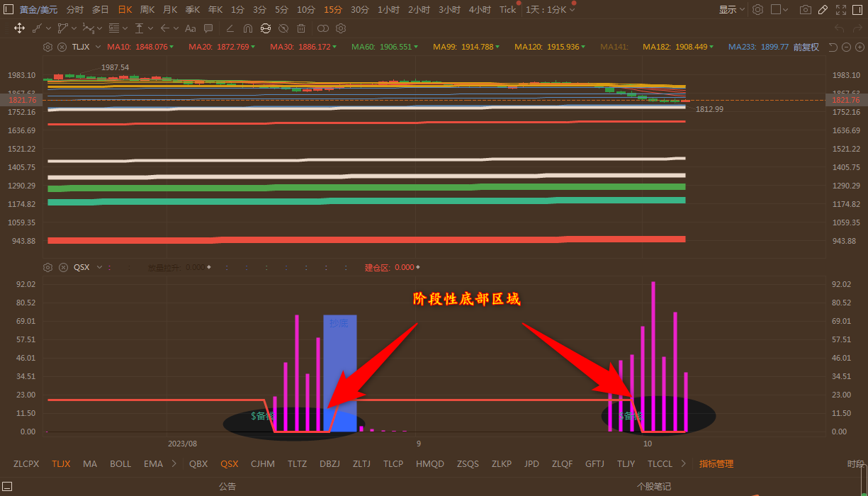
Task: Apply the ZLCPX indicator
Action: tap(26, 464)
